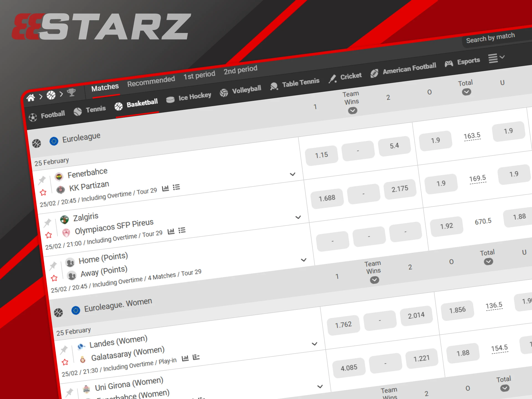Click the Olympiacos team logo
This screenshot has width=532, height=399.
[x=66, y=232]
